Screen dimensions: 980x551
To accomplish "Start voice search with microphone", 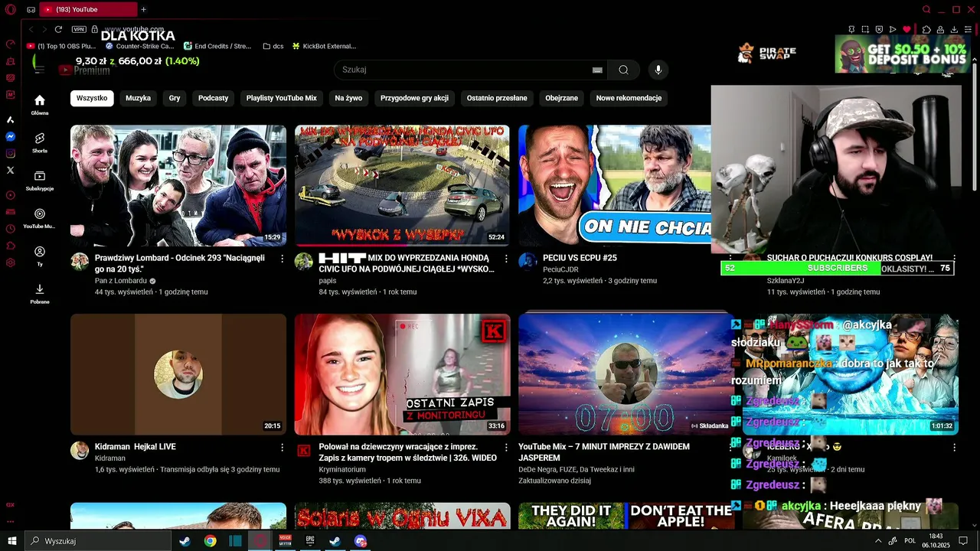I will pos(658,70).
